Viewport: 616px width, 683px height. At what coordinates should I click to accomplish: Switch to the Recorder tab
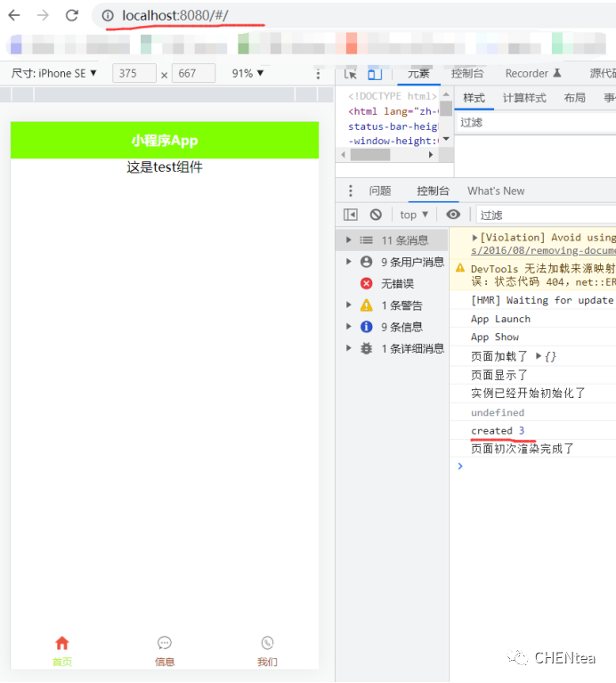(532, 74)
